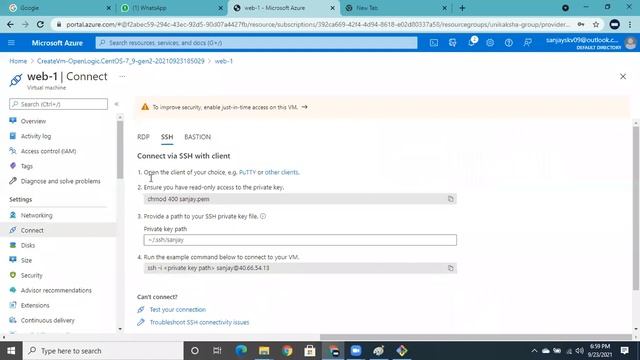640x360 pixels.
Task: Click the account avatar picture
Action: coord(631,43)
